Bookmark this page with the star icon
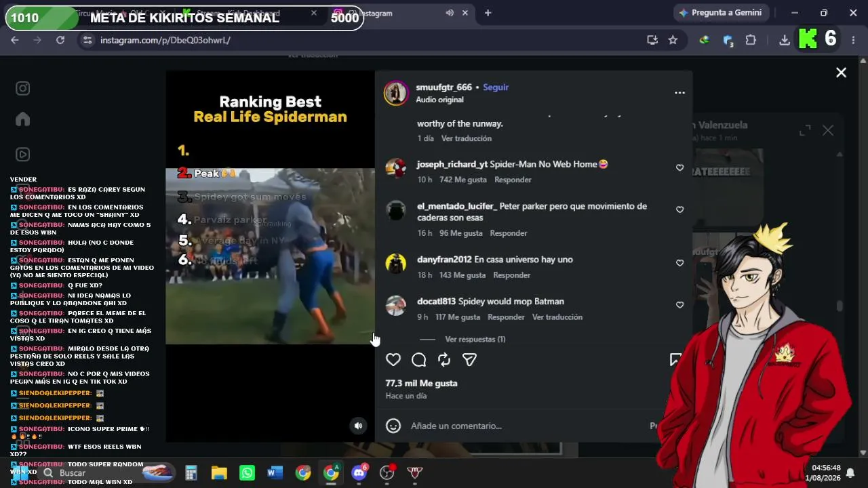Viewport: 868px width, 488px height. point(673,40)
